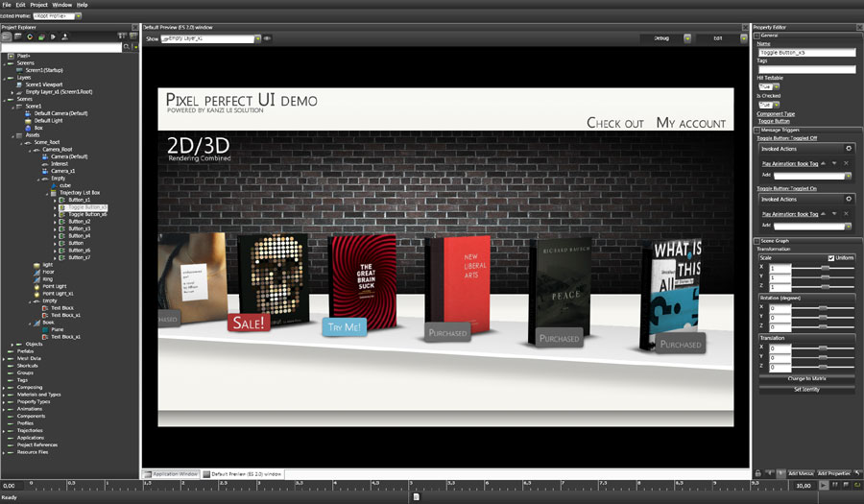
Task: Open the Add action dropdown under Toggled Off
Action: [848, 177]
